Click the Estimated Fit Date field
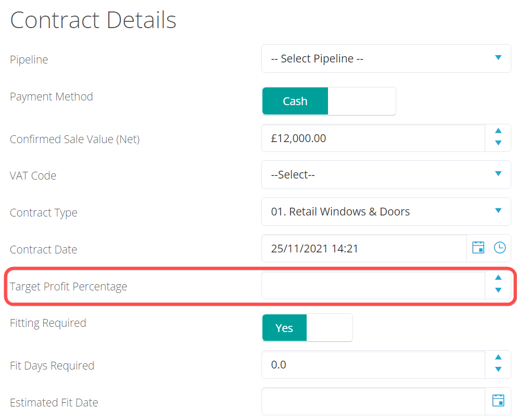Image resolution: width=517 pixels, height=420 pixels. pyautogui.click(x=373, y=402)
